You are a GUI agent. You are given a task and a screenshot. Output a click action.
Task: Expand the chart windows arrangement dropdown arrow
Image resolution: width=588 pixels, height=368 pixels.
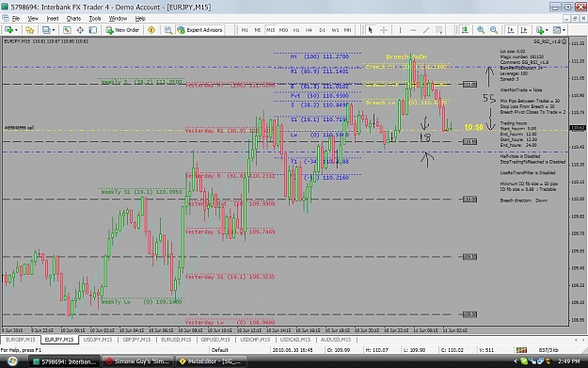click(x=54, y=30)
